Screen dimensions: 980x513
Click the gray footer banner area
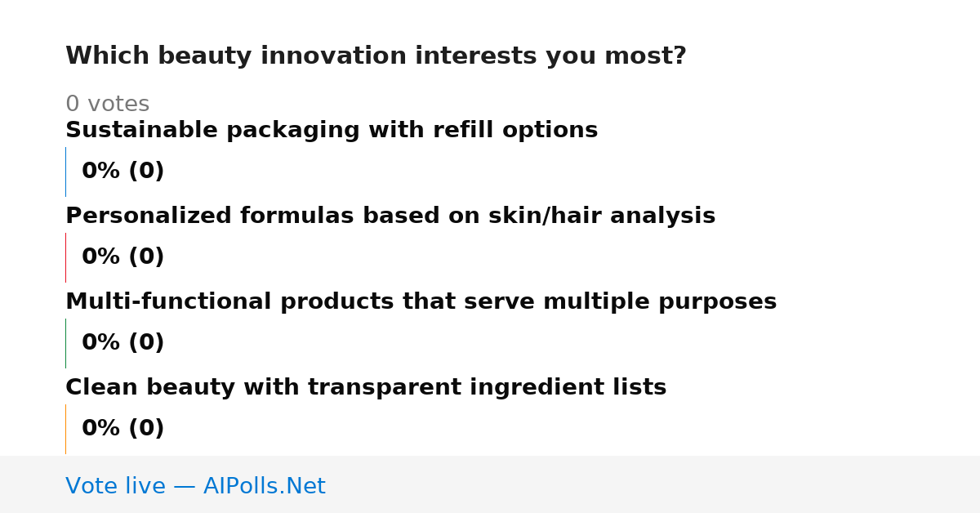(490, 484)
